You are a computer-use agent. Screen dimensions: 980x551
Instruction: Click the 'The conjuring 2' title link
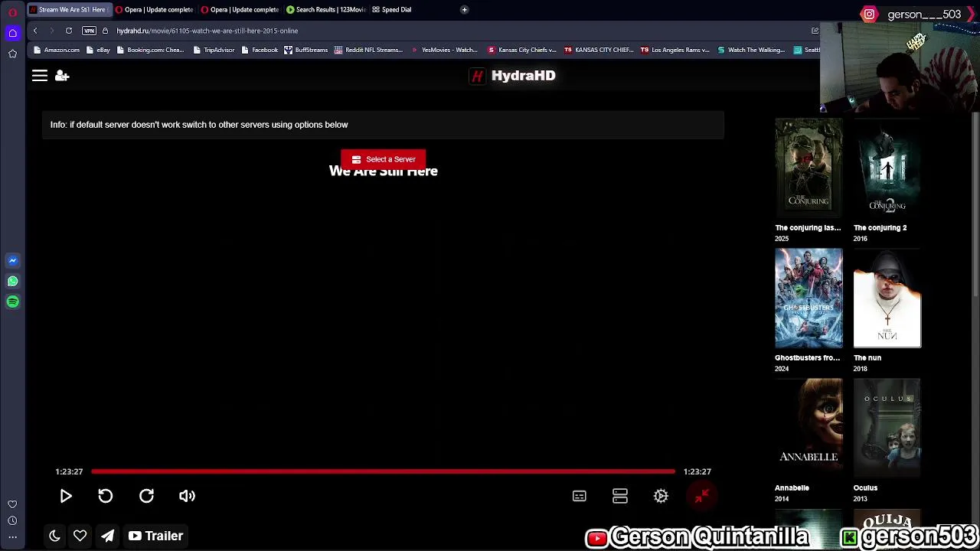pos(880,227)
